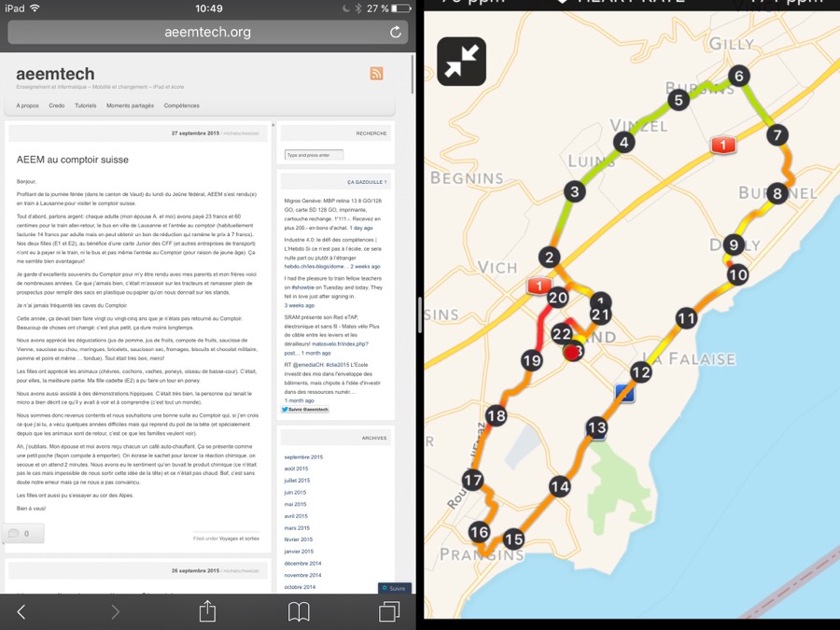This screenshot has width=840, height=630.
Task: Show all open Safari tabs
Action: coord(389,611)
